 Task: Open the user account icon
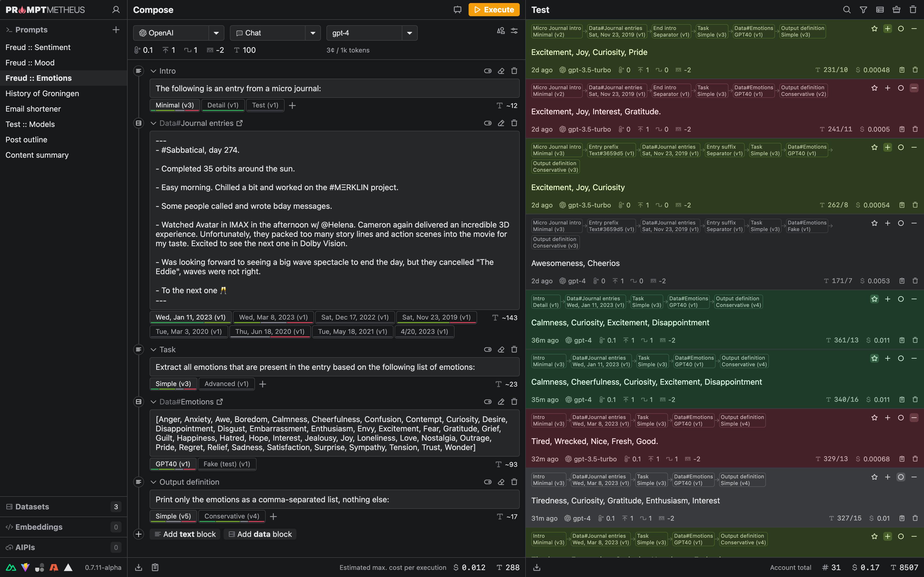point(116,10)
